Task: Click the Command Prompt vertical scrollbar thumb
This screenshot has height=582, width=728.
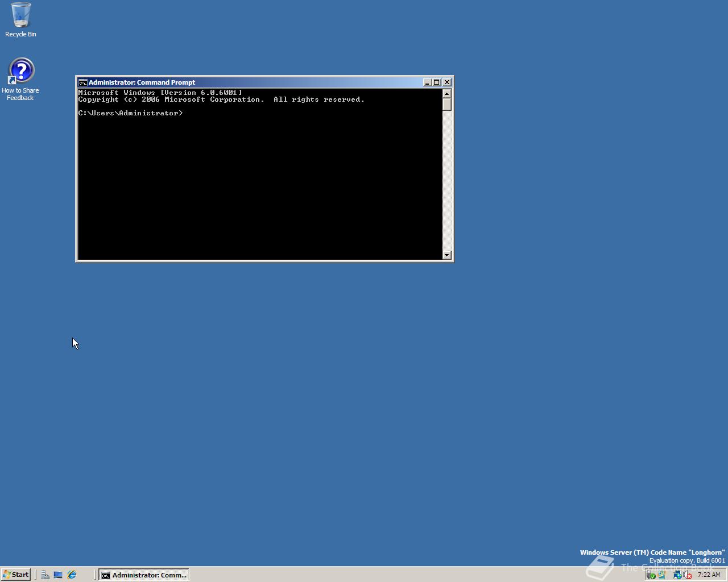Action: pyautogui.click(x=446, y=105)
